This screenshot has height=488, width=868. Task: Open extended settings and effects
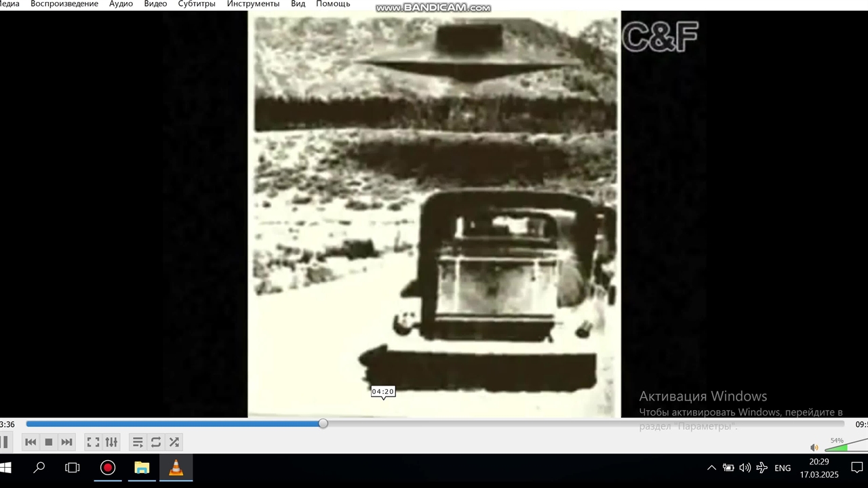point(111,442)
